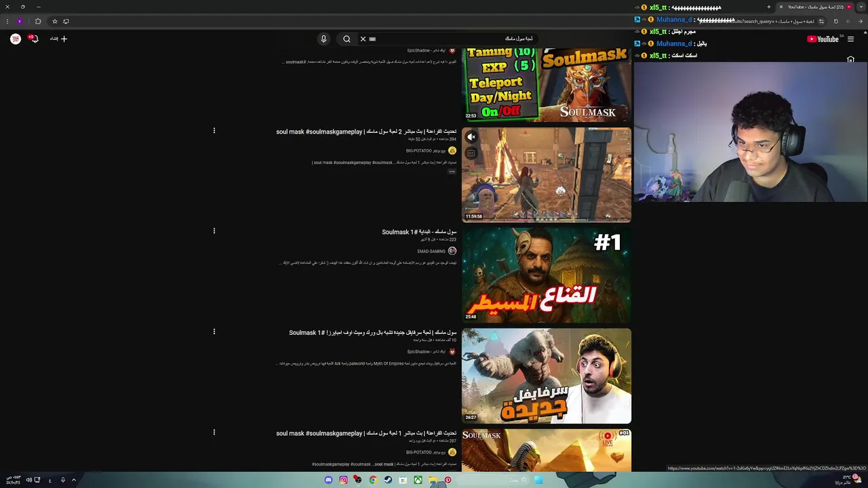Image resolution: width=868 pixels, height=488 pixels.
Task: Open more options for the live stream 2 video
Action: 214,131
